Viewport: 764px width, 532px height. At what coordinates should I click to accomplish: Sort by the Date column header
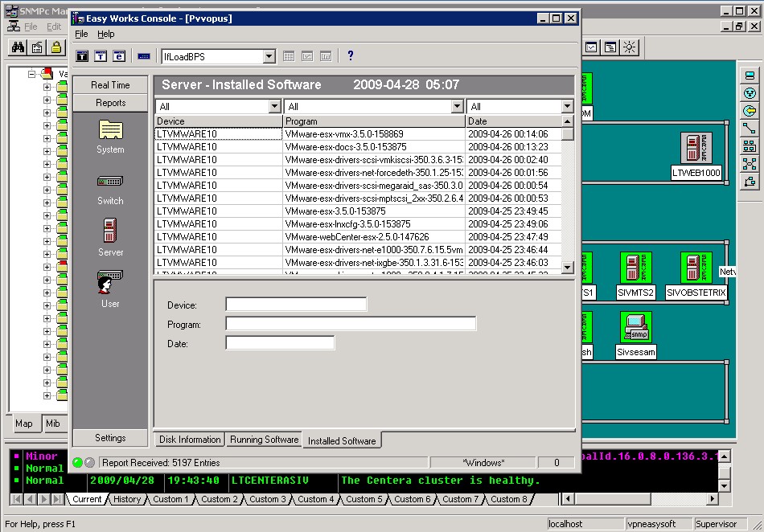(x=513, y=121)
